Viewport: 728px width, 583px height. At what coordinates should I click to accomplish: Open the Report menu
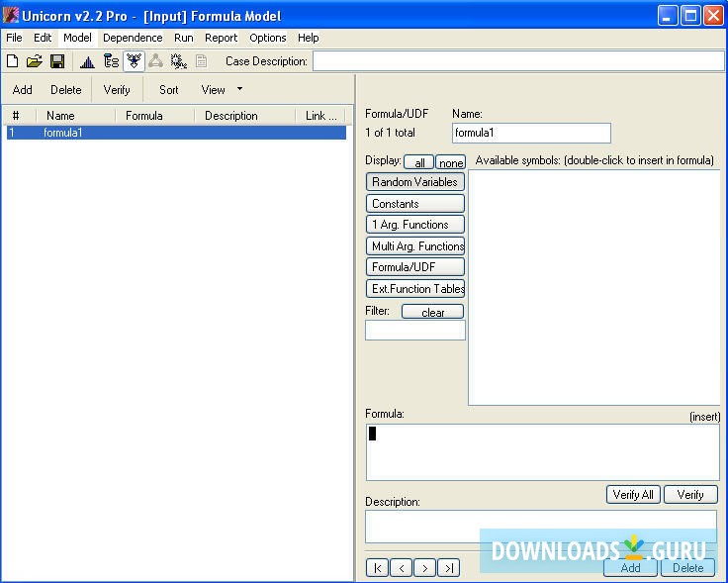coord(221,38)
